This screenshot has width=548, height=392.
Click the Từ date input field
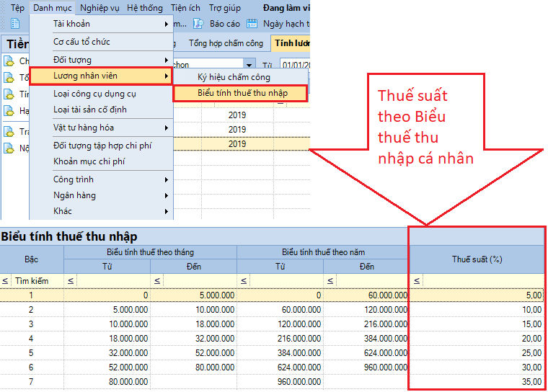coord(296,65)
